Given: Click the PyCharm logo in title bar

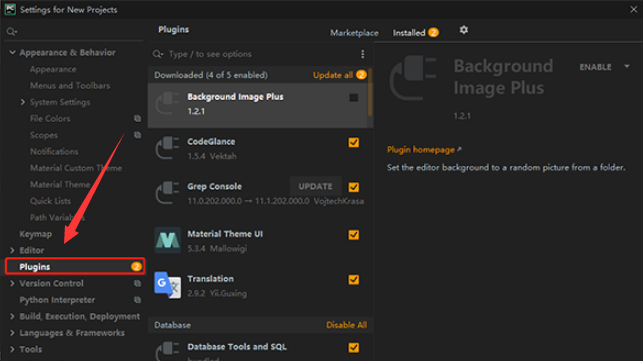Looking at the screenshot, I should pos(10,9).
